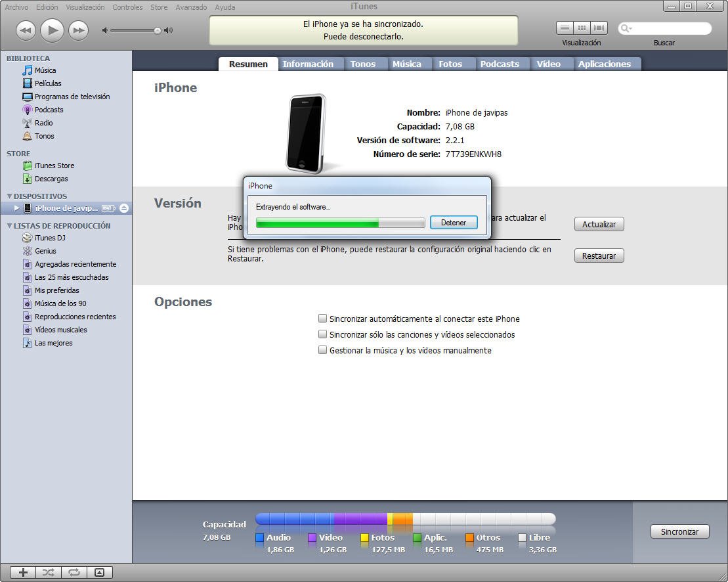728x582 pixels.
Task: Open the Avanzado menu
Action: (x=191, y=7)
